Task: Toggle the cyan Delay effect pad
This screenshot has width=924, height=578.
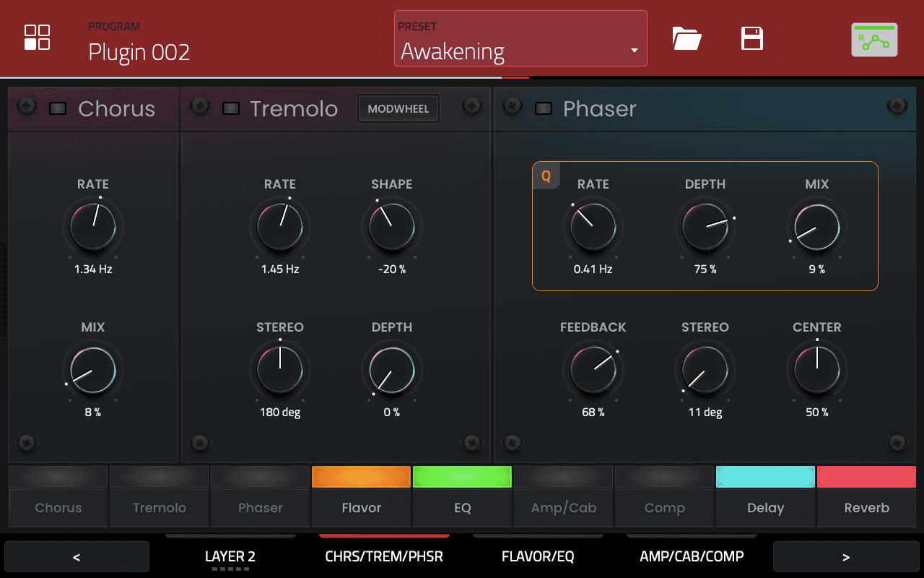Action: (765, 478)
